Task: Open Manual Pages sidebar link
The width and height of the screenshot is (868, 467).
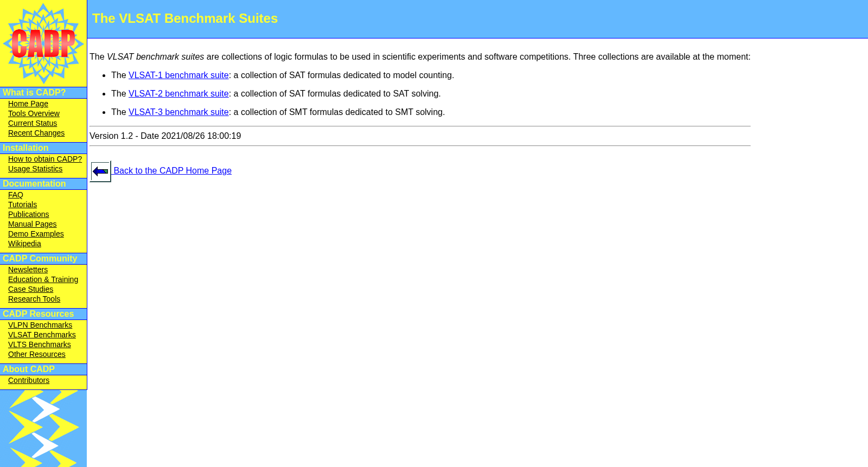Action: [x=32, y=224]
